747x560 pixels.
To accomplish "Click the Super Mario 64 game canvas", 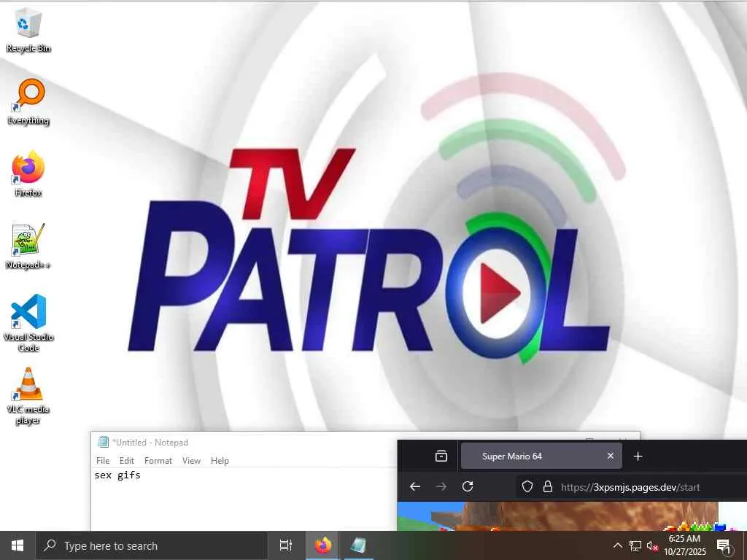I will coord(572,516).
